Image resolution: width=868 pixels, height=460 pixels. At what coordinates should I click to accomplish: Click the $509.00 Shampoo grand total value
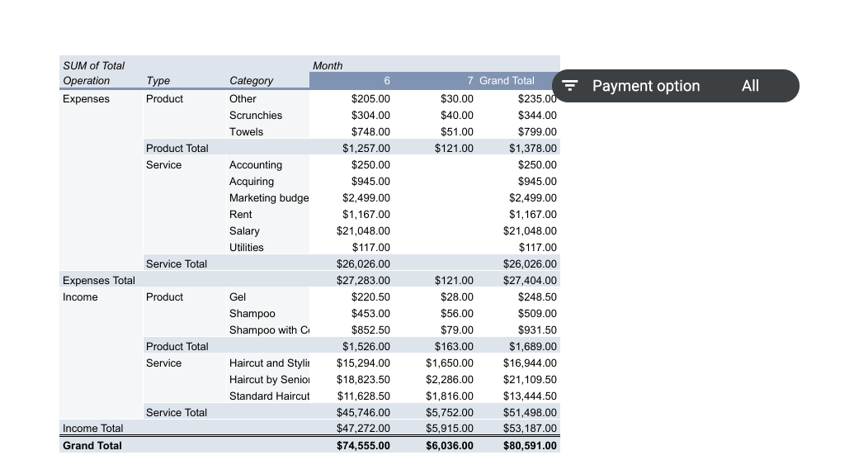[537, 314]
